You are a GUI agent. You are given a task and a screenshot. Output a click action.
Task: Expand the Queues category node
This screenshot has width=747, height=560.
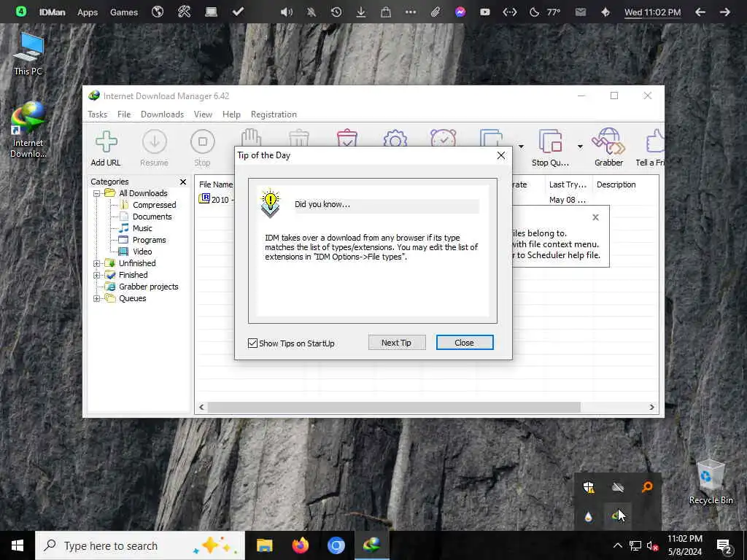pos(97,298)
